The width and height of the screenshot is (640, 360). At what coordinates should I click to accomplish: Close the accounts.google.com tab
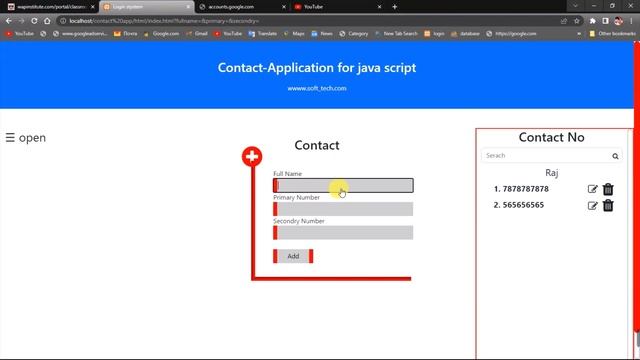coord(284,7)
